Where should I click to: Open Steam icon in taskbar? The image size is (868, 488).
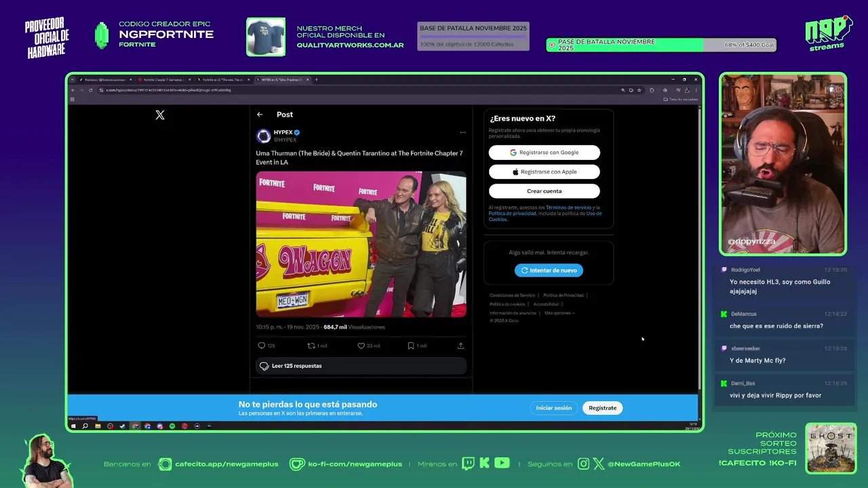tap(122, 426)
